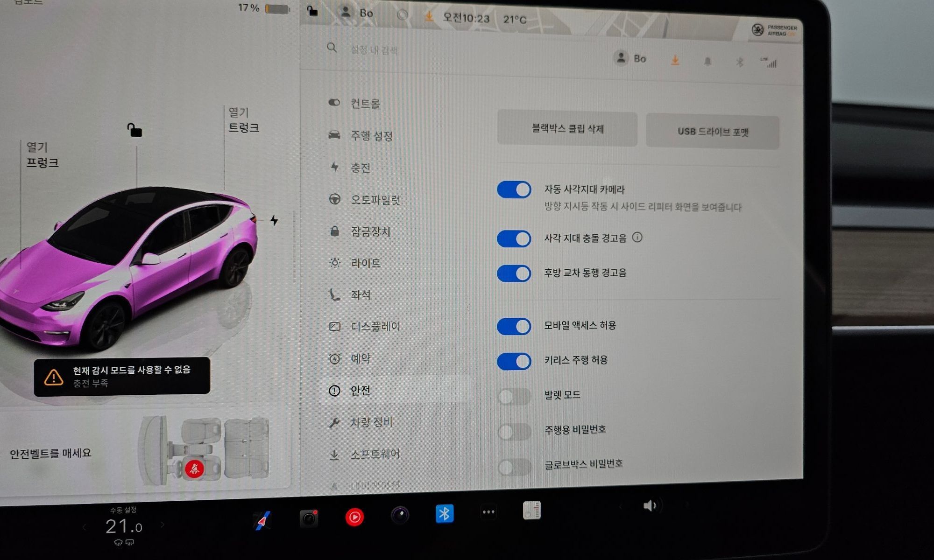
Task: Click USB 드라이브 포맷 button
Action: 713,132
